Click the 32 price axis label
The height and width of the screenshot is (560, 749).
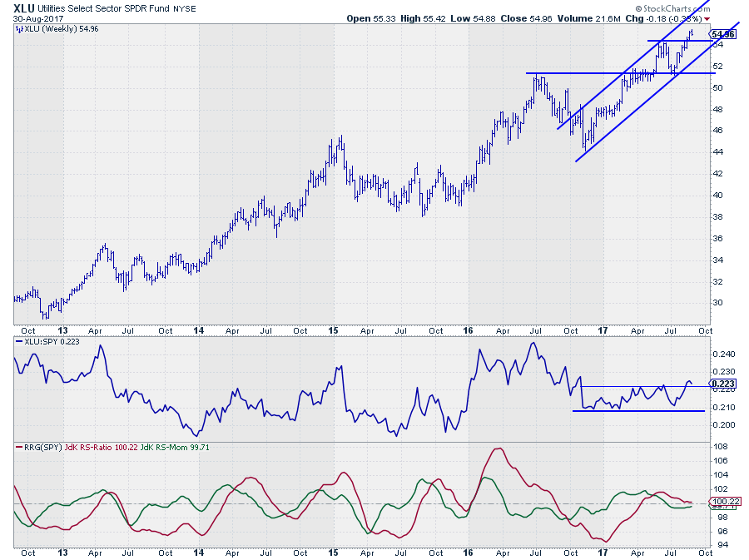point(718,282)
